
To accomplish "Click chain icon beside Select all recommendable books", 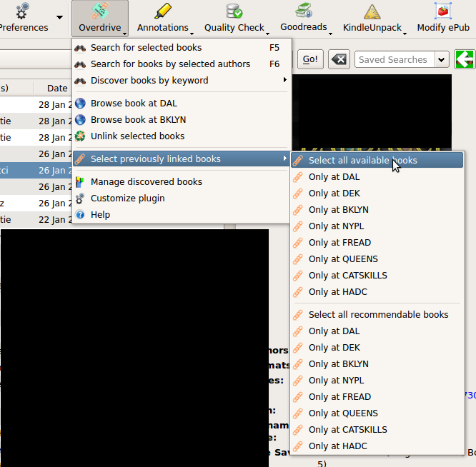I will pyautogui.click(x=298, y=315).
